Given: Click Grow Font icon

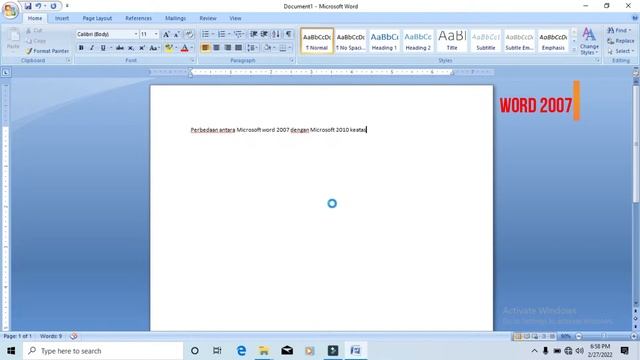Looking at the screenshot, I should [x=166, y=35].
